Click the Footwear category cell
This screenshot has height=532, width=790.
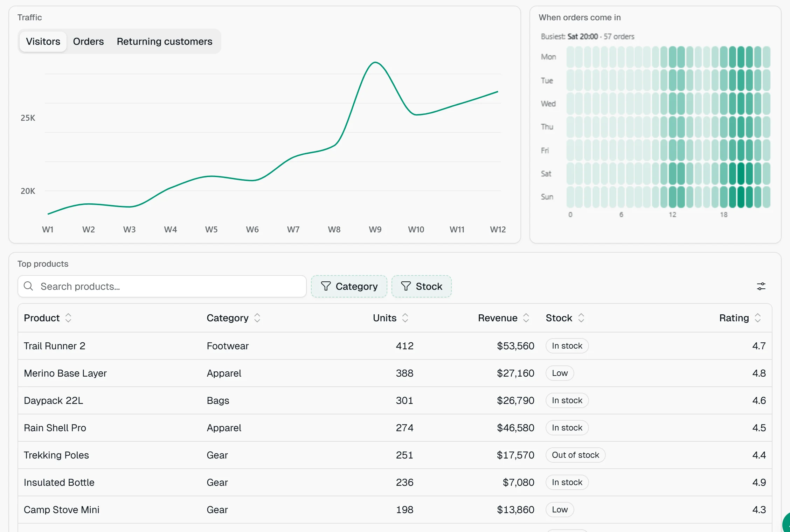point(228,346)
